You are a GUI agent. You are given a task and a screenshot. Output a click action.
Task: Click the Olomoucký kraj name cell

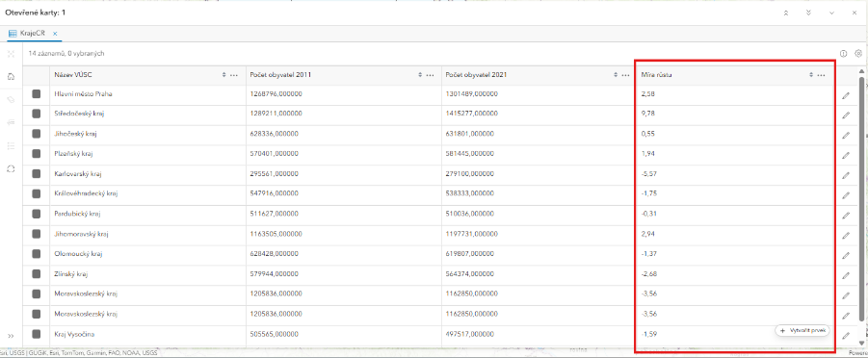(x=147, y=254)
